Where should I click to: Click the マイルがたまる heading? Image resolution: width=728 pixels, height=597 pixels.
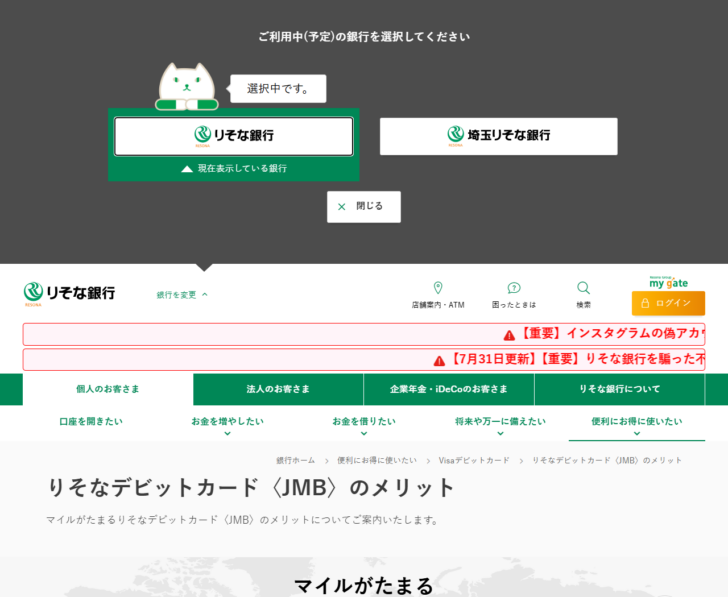[364, 585]
